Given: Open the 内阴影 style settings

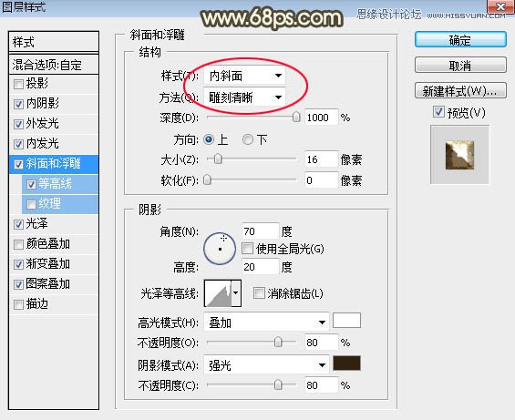Looking at the screenshot, I should [43, 104].
